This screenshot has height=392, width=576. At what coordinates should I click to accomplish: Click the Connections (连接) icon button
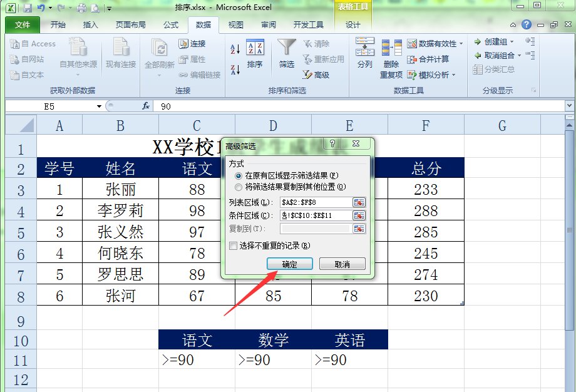pos(192,44)
